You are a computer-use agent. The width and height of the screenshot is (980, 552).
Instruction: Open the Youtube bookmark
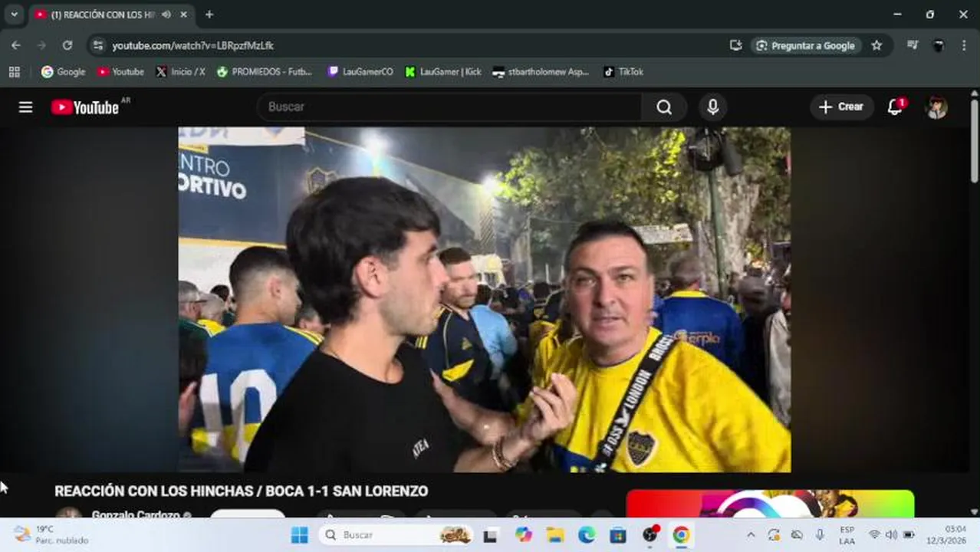pos(120,71)
